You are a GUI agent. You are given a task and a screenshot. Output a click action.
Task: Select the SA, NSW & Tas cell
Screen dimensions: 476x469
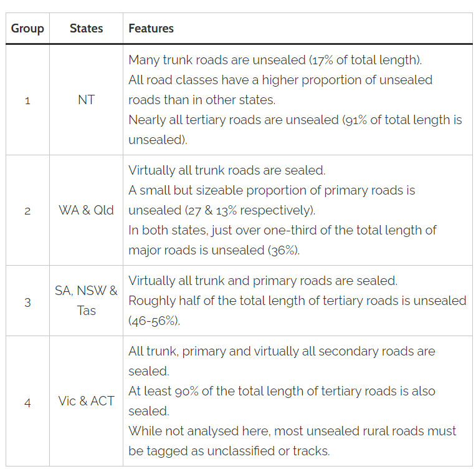pyautogui.click(x=86, y=301)
